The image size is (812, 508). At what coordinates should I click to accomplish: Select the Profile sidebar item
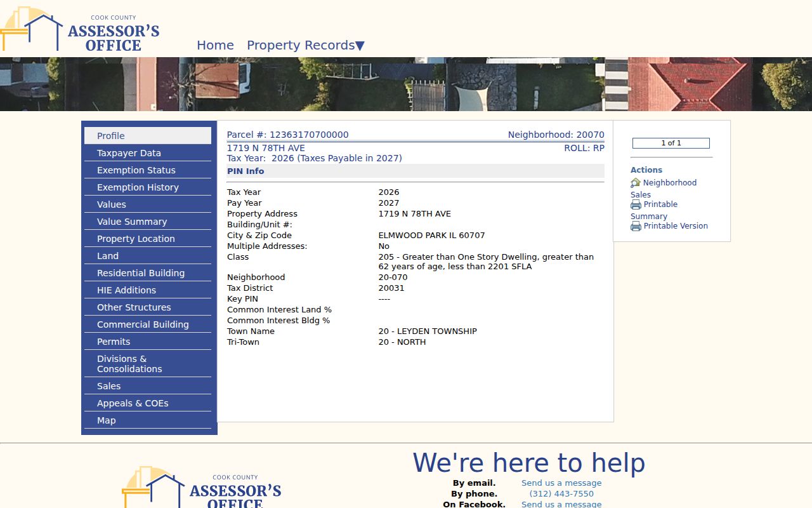click(148, 136)
